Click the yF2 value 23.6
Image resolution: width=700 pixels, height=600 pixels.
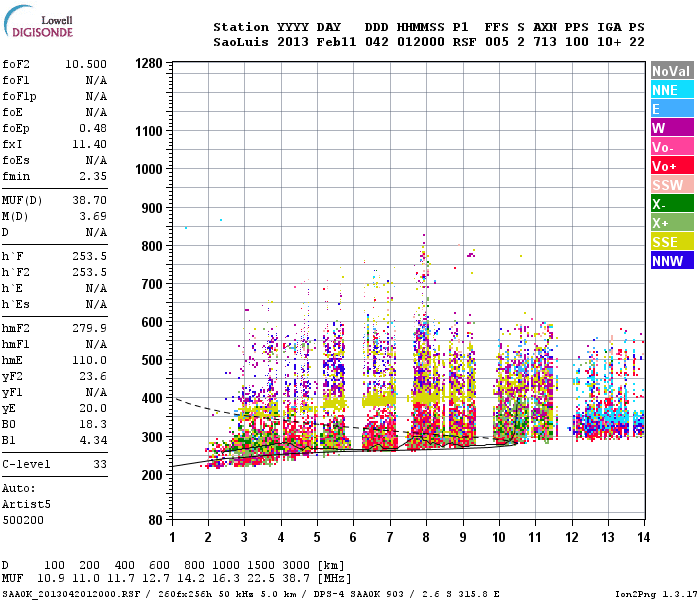point(93,376)
